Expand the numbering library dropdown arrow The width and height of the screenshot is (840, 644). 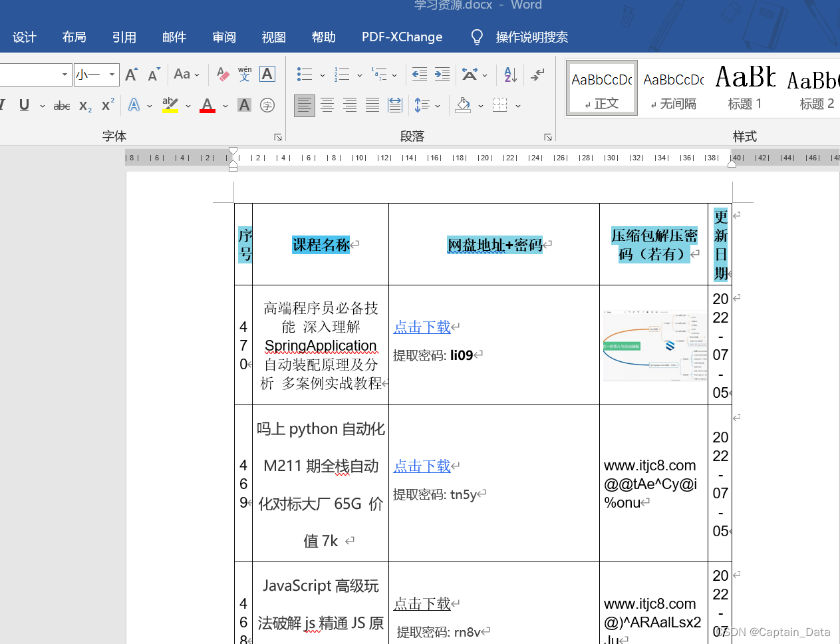360,75
